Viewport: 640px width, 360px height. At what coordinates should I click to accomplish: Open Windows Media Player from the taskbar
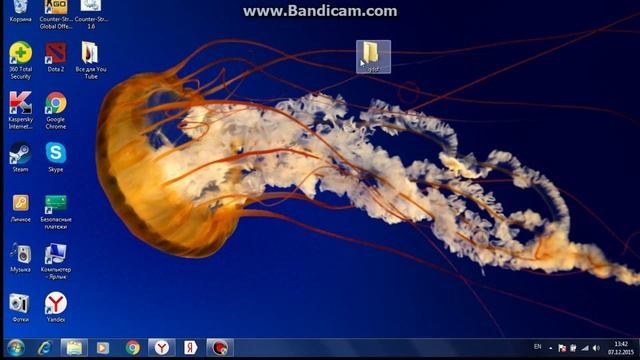103,348
